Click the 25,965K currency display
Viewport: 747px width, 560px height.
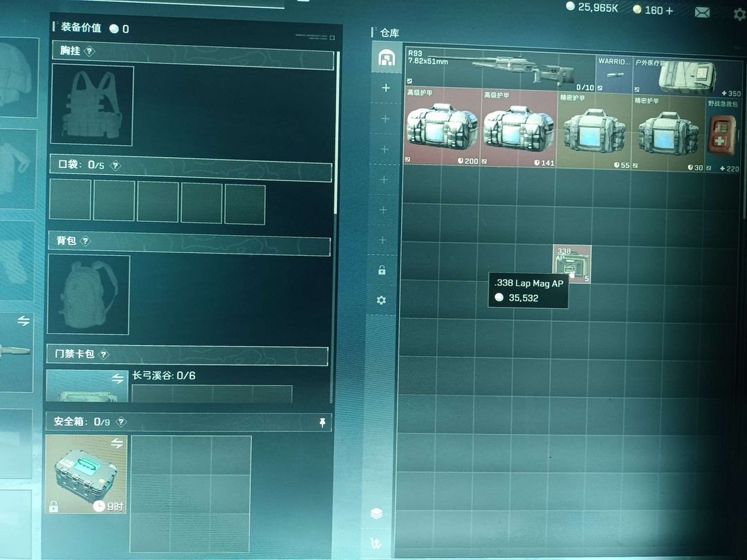point(591,7)
